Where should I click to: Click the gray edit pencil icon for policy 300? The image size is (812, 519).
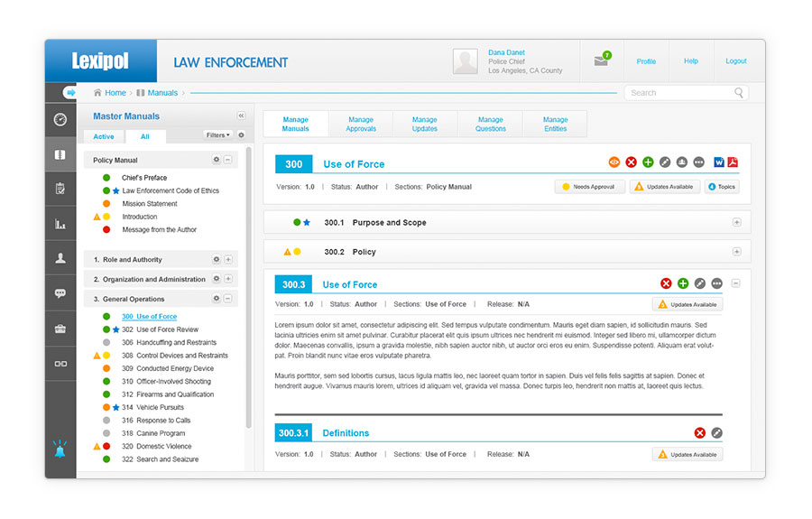coord(665,162)
